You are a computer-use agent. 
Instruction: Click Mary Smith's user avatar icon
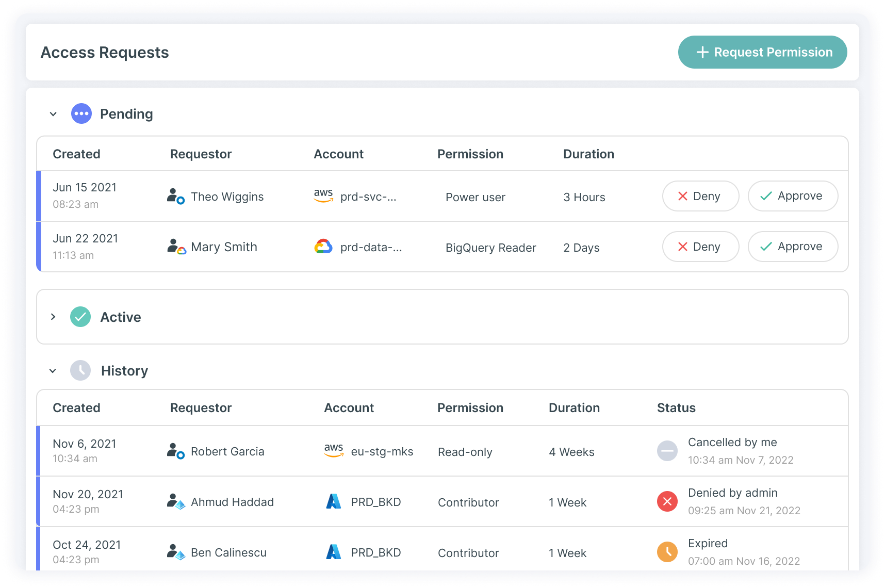coord(175,247)
